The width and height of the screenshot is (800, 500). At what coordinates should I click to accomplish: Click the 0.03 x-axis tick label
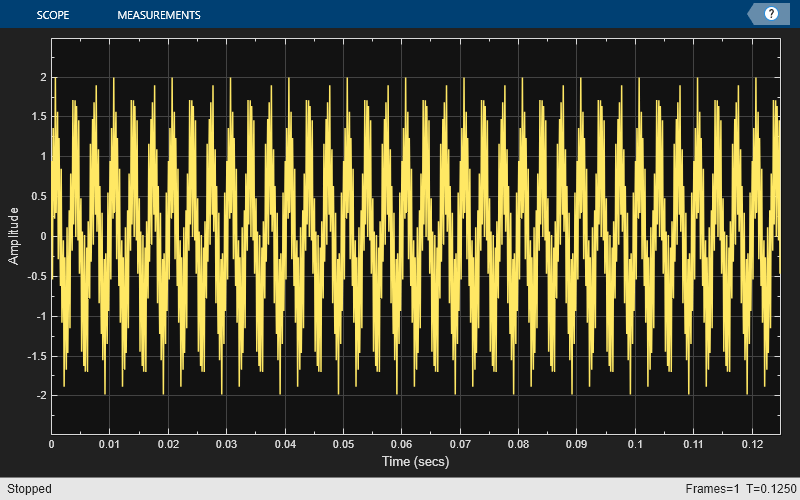226,443
